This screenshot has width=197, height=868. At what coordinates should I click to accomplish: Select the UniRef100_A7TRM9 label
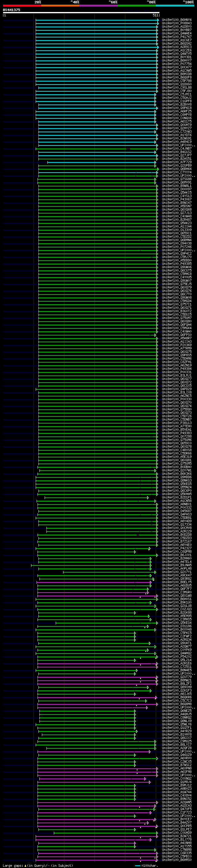tap(177, 349)
